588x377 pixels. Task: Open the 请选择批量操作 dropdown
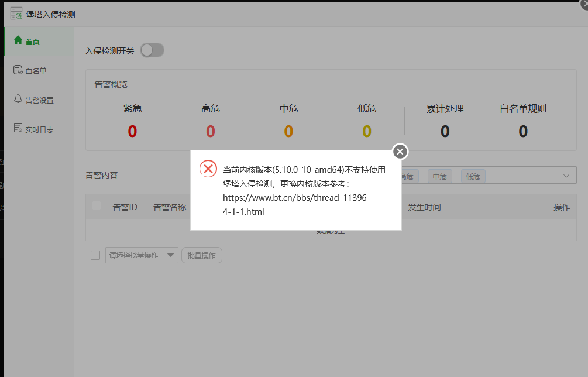[142, 255]
